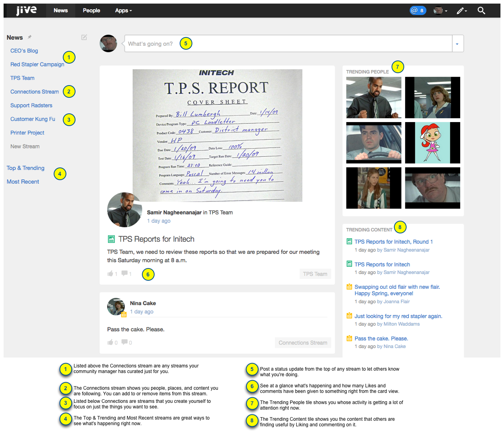Open Just looking for my red stapler
Image resolution: width=504 pixels, height=447 pixels.
click(x=398, y=316)
